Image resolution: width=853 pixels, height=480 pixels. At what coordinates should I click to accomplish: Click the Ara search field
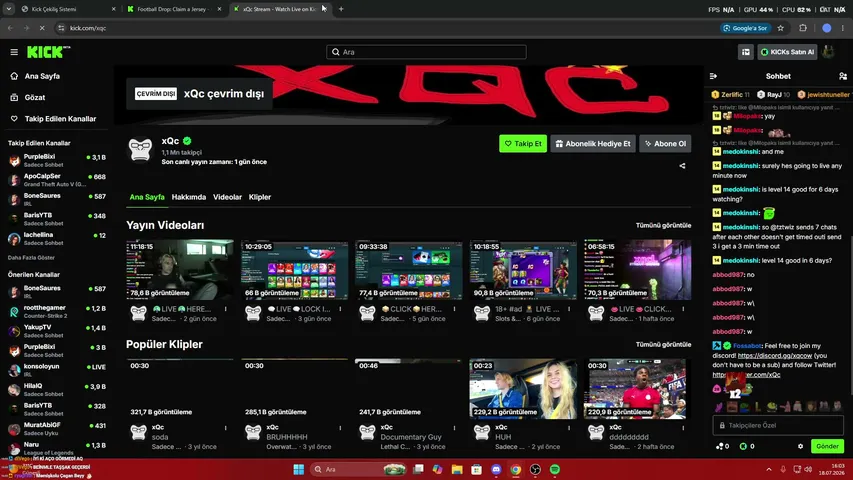pyautogui.click(x=426, y=52)
